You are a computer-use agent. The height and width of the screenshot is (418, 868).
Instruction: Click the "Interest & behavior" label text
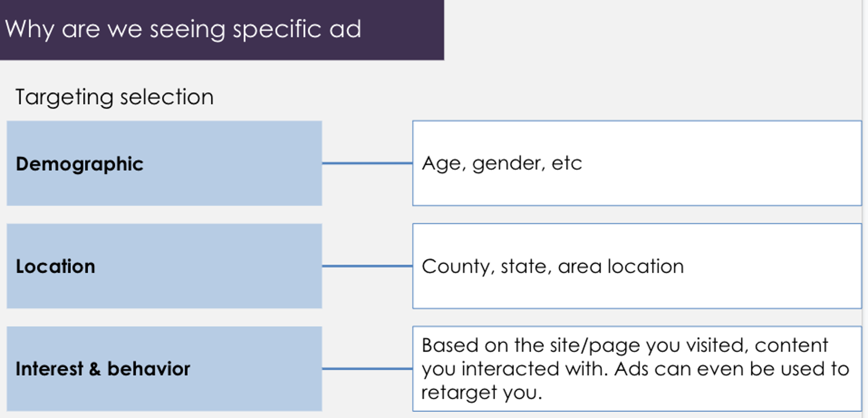coord(103,369)
